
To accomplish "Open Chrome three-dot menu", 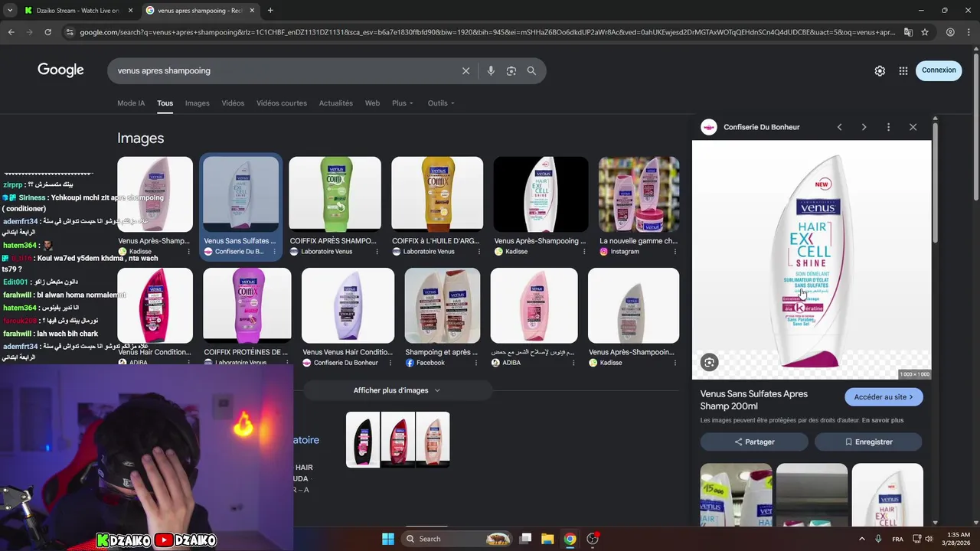I will pyautogui.click(x=969, y=32).
